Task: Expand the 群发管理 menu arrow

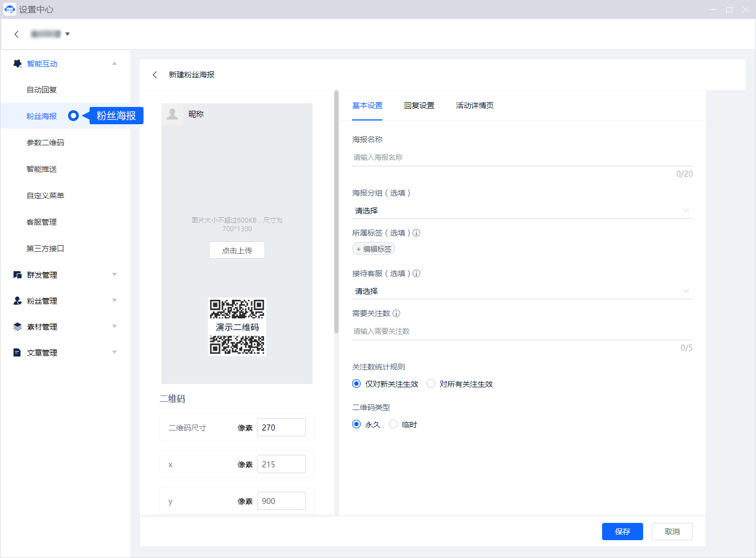Action: 114,275
